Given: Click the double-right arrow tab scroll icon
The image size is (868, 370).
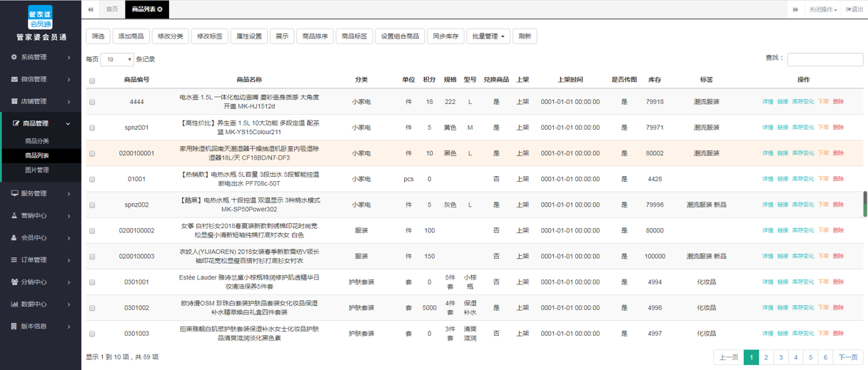Looking at the screenshot, I should click(795, 9).
